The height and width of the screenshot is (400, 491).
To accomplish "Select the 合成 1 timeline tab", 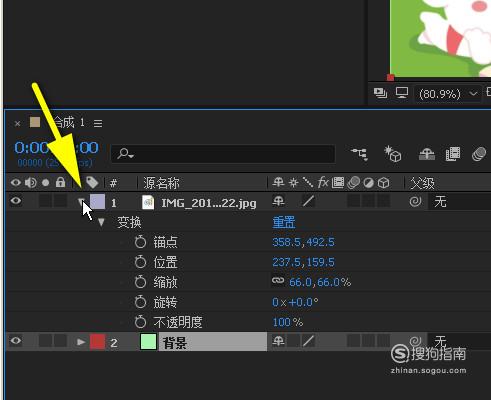I will [x=69, y=123].
